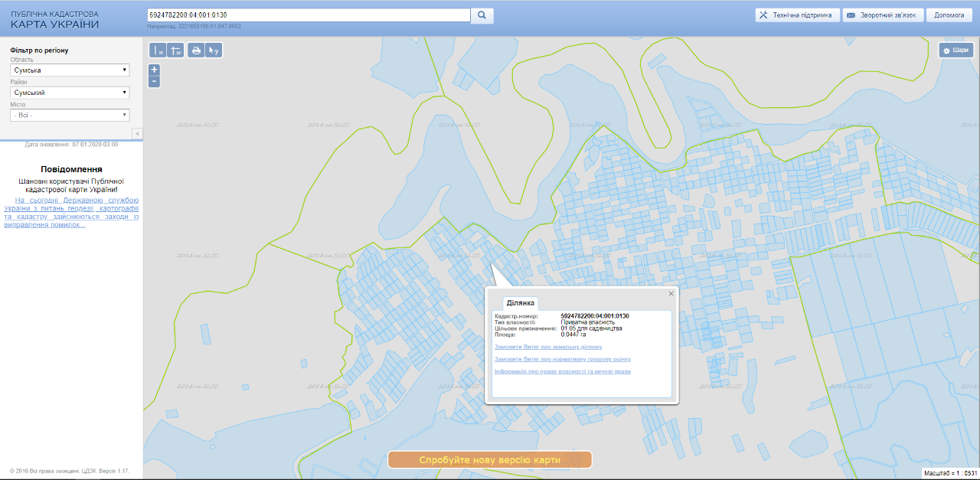
Task: Click the print map icon
Action: point(196,51)
